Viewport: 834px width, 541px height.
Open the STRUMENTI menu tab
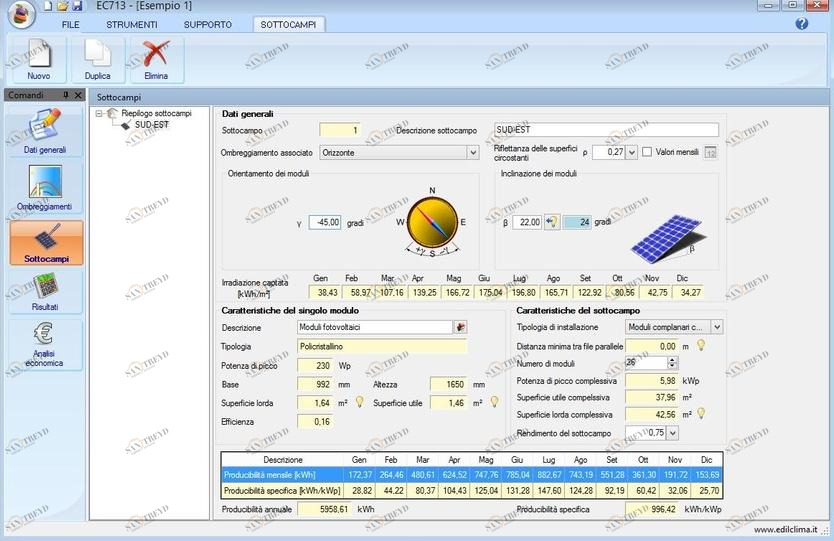[131, 24]
